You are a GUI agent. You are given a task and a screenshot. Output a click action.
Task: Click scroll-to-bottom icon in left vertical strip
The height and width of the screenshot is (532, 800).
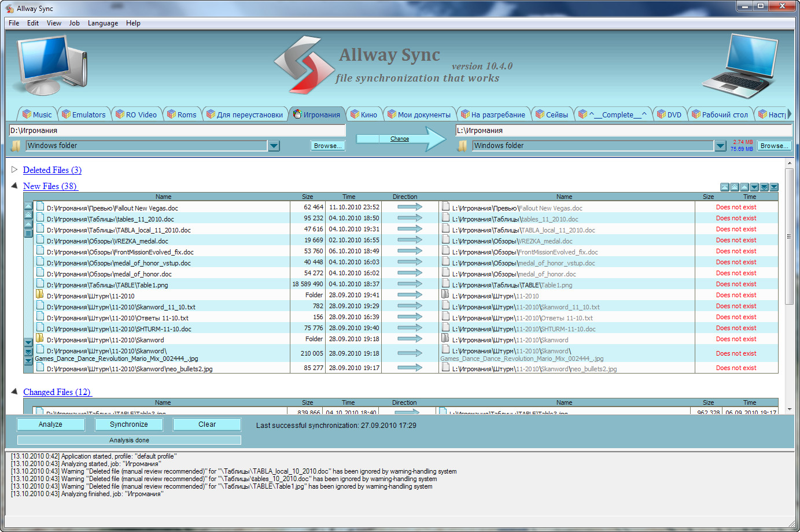tap(28, 361)
